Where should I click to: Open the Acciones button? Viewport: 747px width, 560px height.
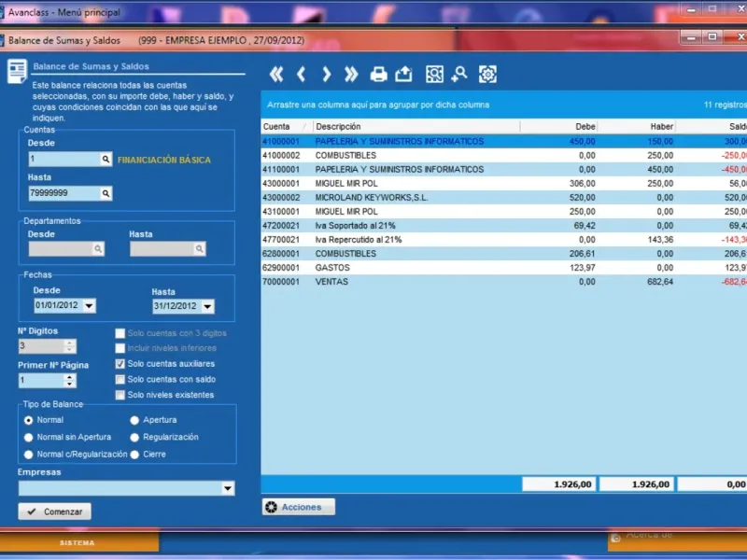pos(298,507)
